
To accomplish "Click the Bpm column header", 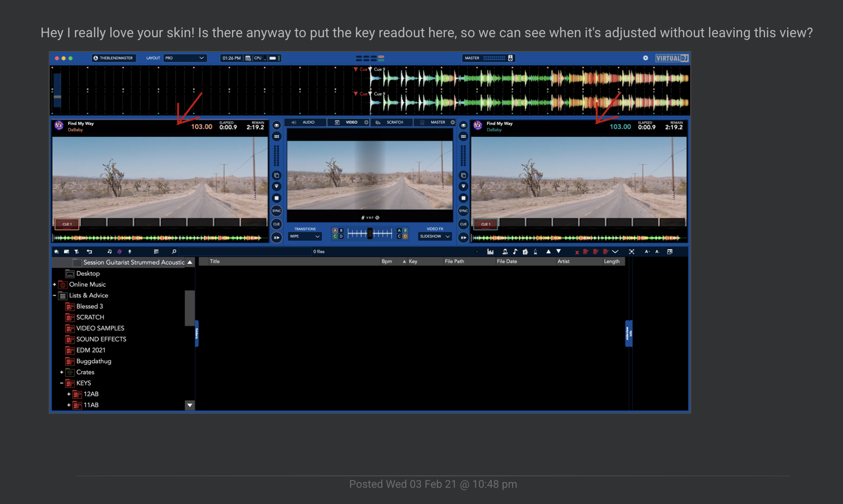I will tap(387, 262).
